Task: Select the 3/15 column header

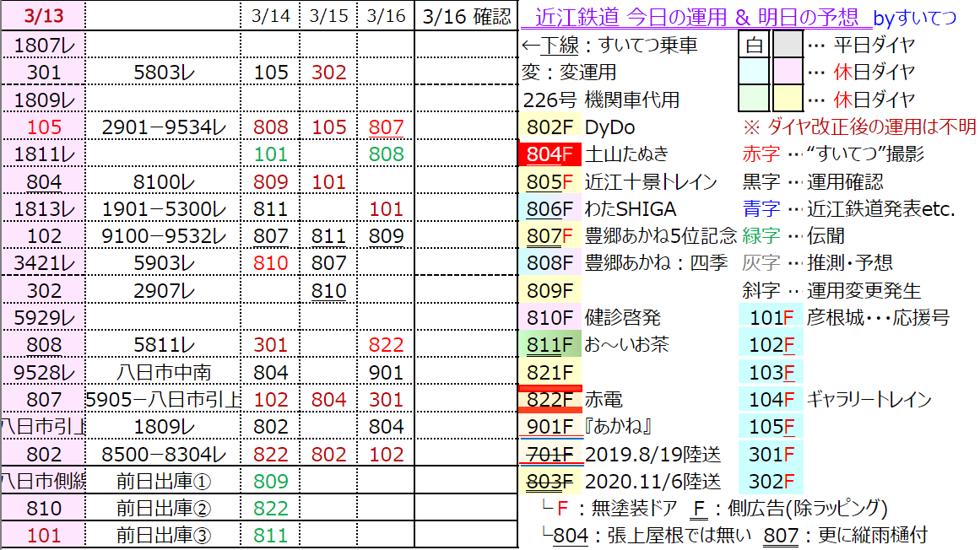Action: (328, 16)
